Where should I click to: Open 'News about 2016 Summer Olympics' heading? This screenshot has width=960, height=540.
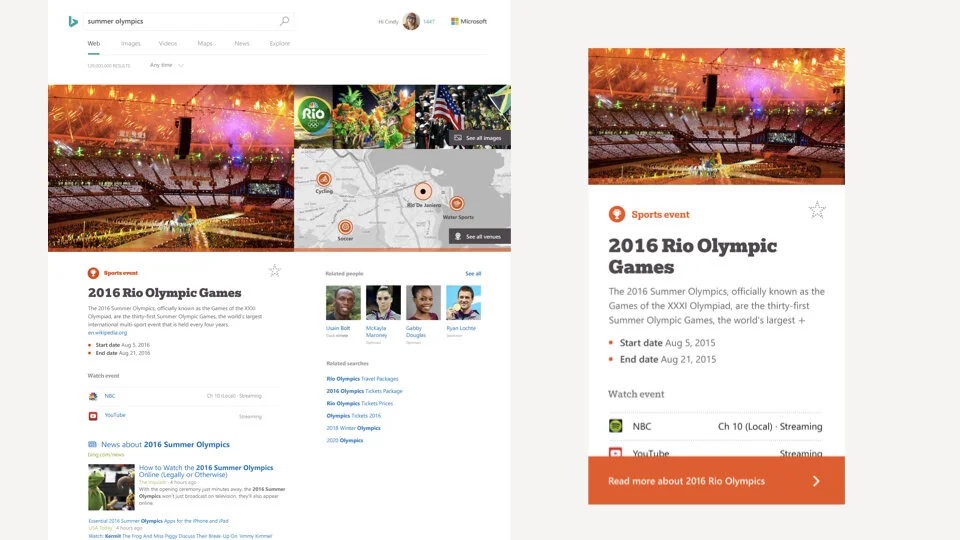(165, 444)
